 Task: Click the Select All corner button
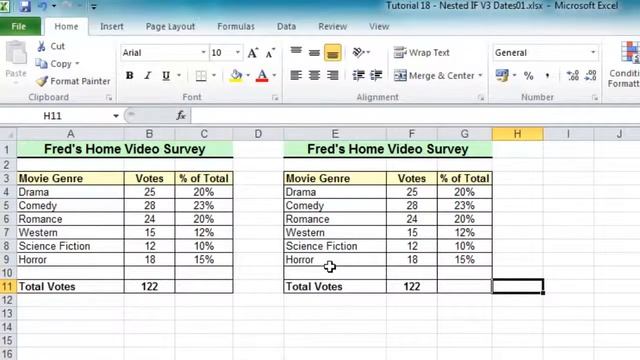pyautogui.click(x=8, y=134)
